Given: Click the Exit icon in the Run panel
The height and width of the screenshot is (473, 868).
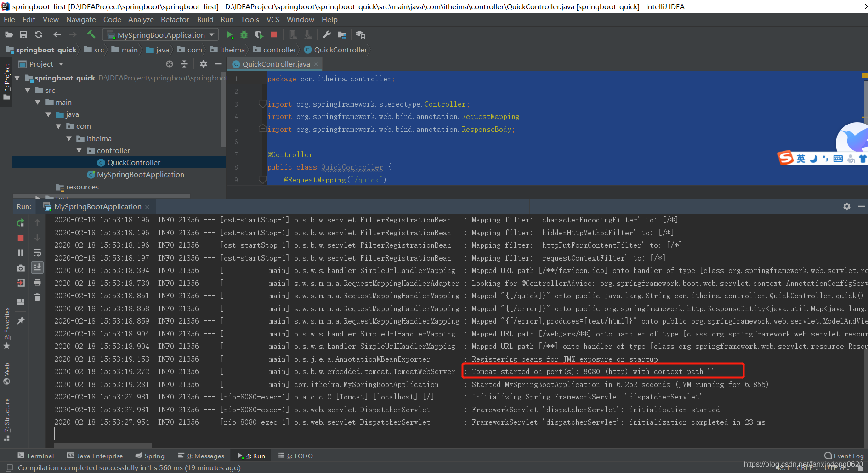Looking at the screenshot, I should click(20, 282).
